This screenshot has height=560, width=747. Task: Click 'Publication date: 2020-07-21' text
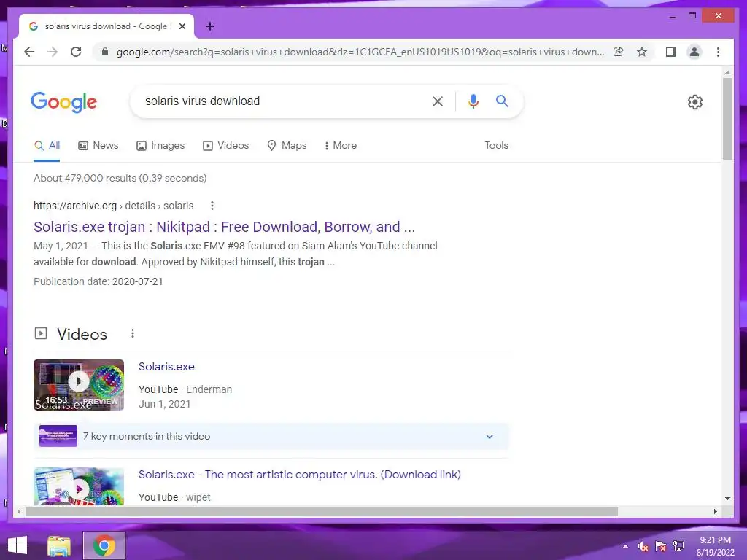pyautogui.click(x=98, y=281)
